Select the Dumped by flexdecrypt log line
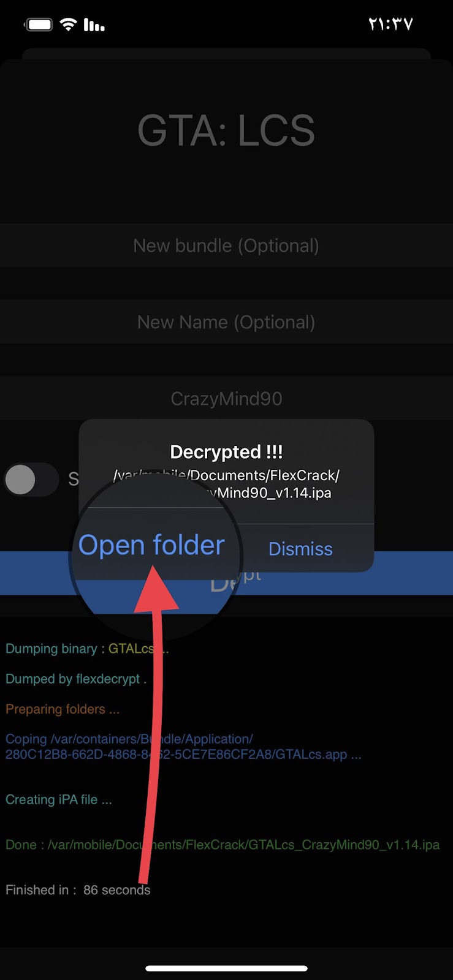Viewport: 453px width, 980px height. pos(76,679)
